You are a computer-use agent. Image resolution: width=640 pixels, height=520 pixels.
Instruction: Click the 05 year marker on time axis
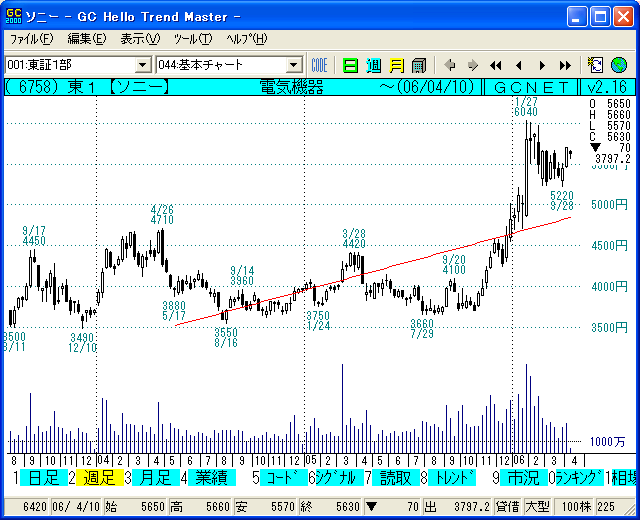pos(311,460)
